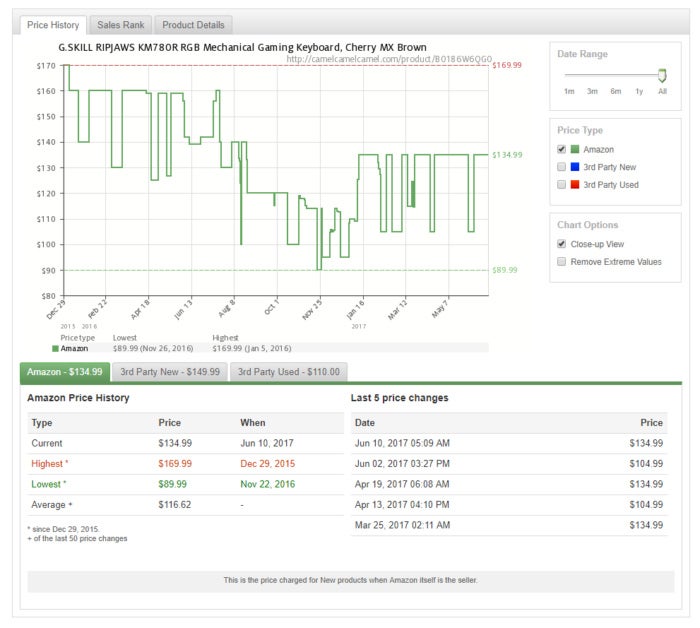
Task: Click the chart title G.SKILL RIPJAWS KM780R
Action: (242, 47)
